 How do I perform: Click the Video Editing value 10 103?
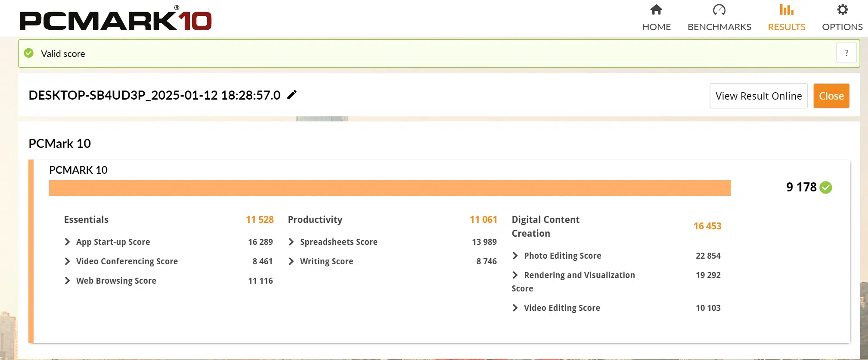click(708, 308)
